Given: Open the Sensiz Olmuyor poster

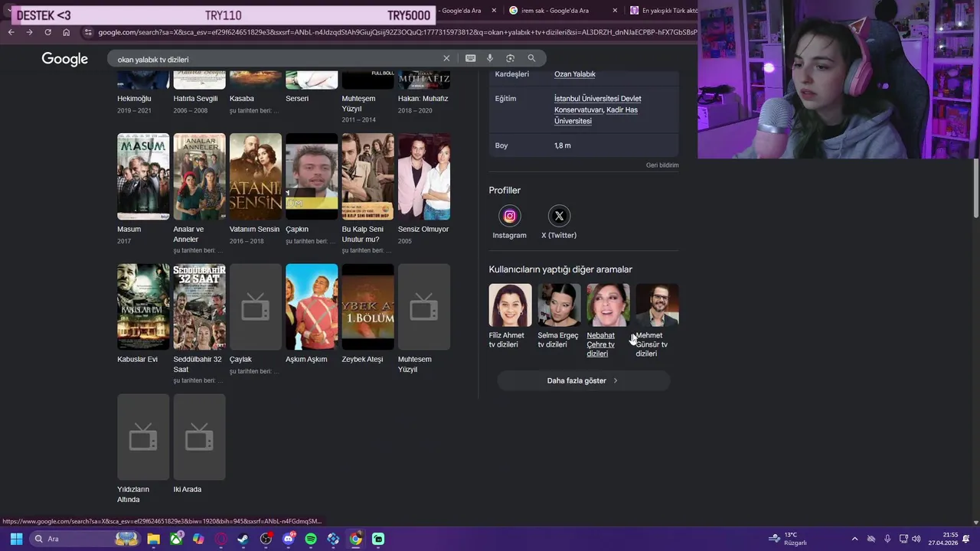Looking at the screenshot, I should (424, 177).
